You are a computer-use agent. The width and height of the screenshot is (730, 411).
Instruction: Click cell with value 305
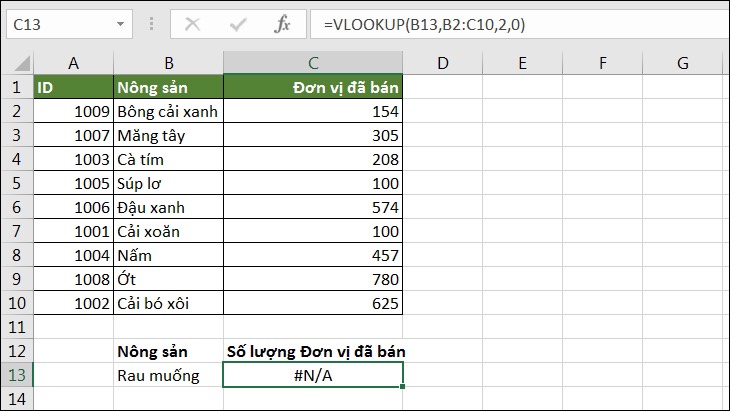[313, 135]
